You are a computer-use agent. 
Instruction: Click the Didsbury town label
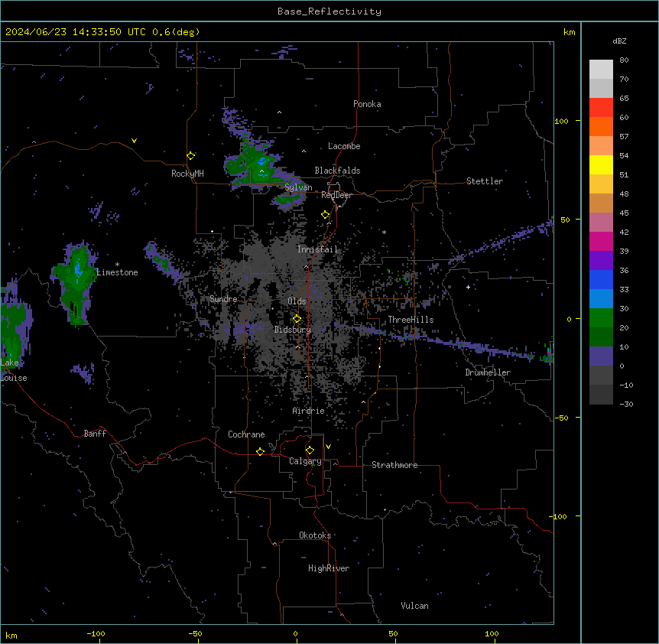coord(293,330)
